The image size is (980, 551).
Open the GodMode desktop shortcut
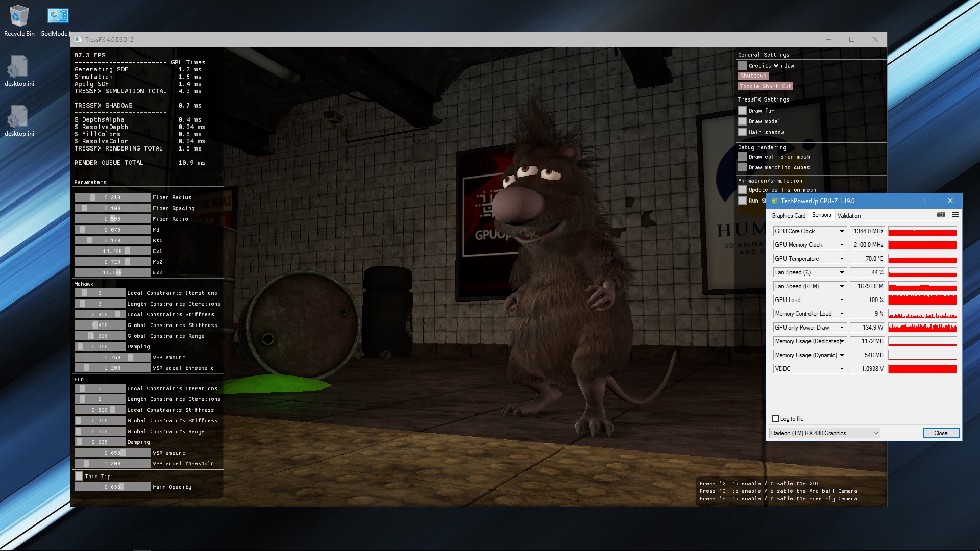[x=57, y=21]
